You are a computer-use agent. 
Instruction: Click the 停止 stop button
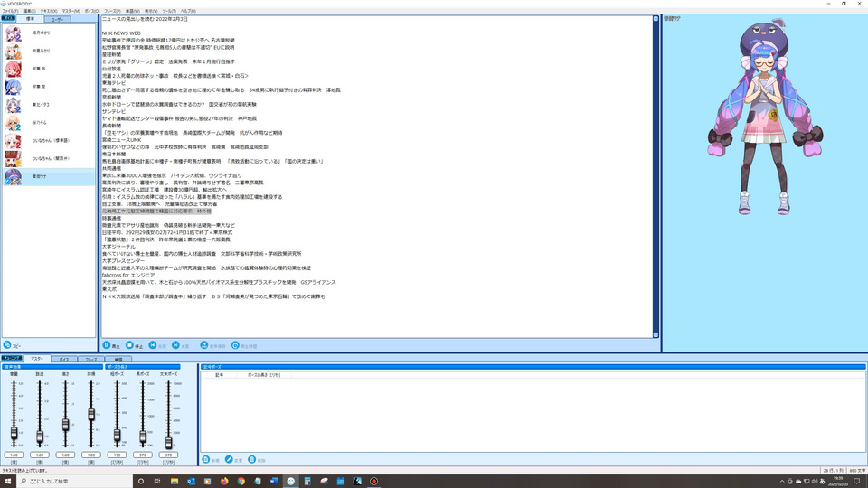click(x=135, y=345)
